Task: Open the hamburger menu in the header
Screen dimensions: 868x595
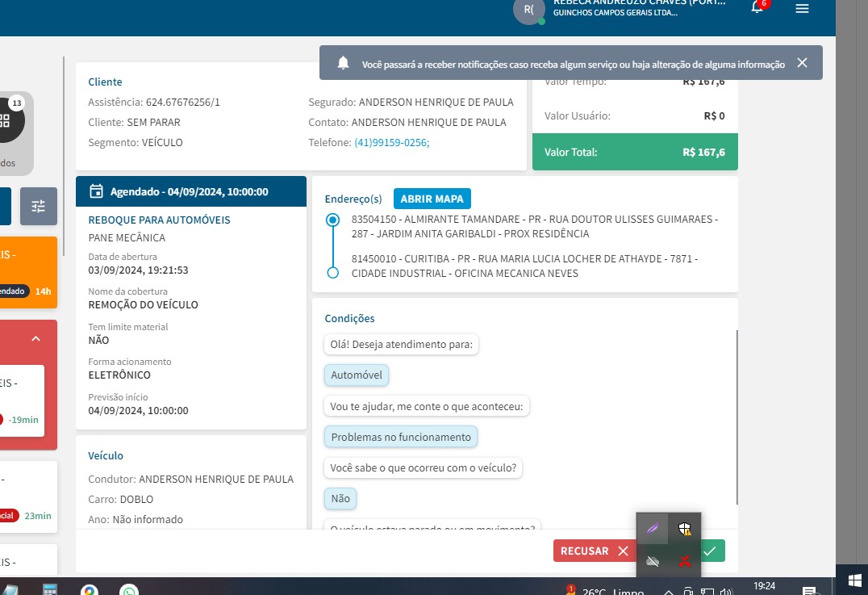Action: click(x=802, y=8)
